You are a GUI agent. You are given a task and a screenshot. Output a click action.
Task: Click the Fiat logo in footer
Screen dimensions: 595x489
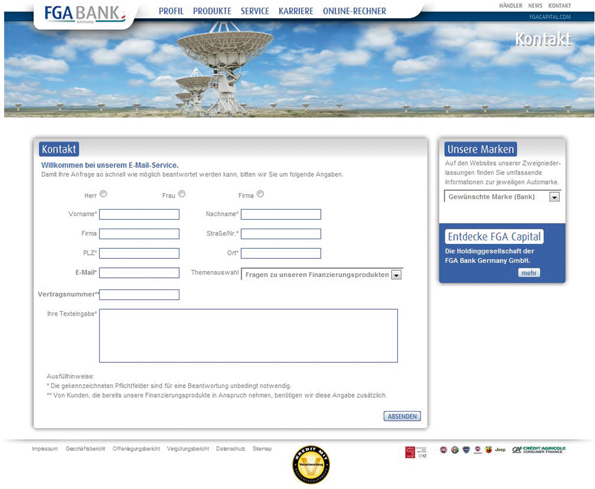(443, 450)
